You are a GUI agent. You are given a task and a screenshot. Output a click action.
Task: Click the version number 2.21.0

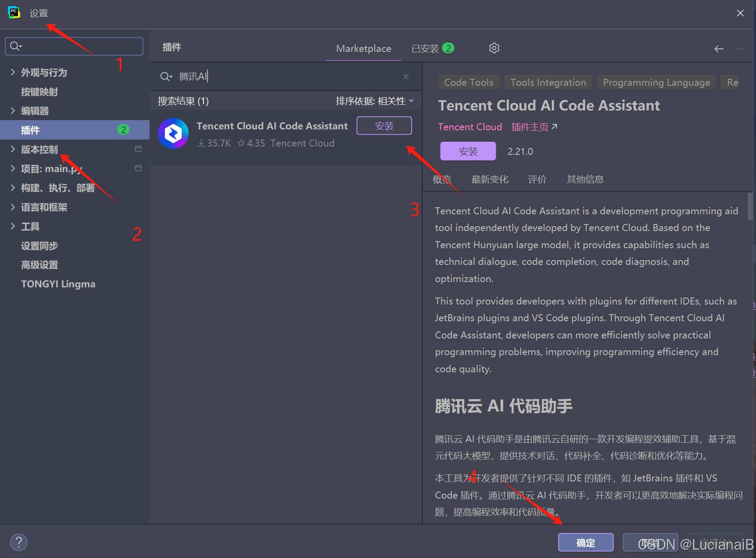point(520,151)
